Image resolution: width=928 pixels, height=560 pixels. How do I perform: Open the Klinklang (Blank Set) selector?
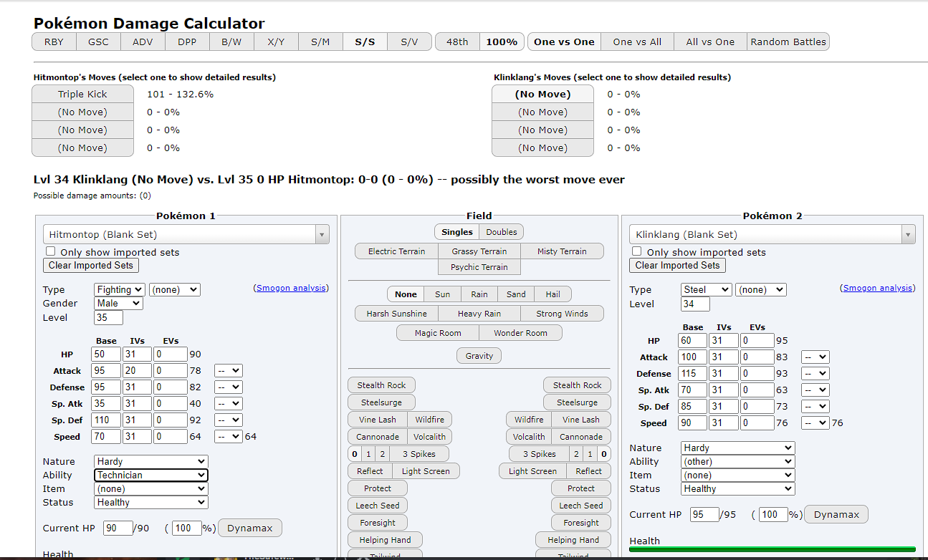point(772,234)
